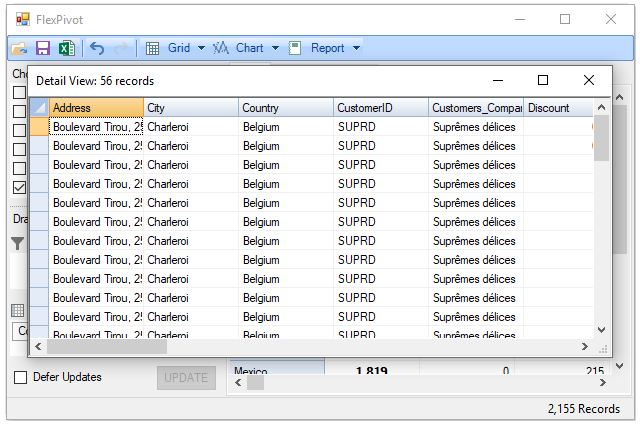Click the Address column header

[x=96, y=108]
